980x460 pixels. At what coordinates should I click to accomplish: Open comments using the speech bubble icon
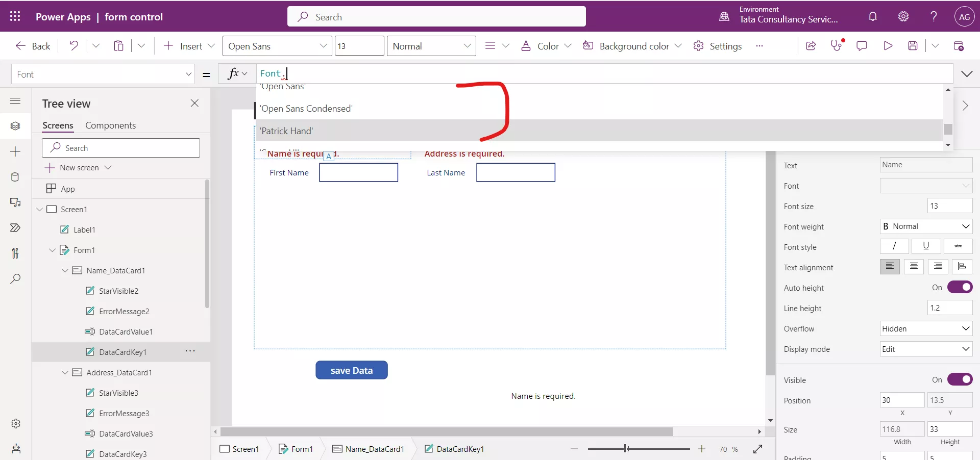click(862, 45)
